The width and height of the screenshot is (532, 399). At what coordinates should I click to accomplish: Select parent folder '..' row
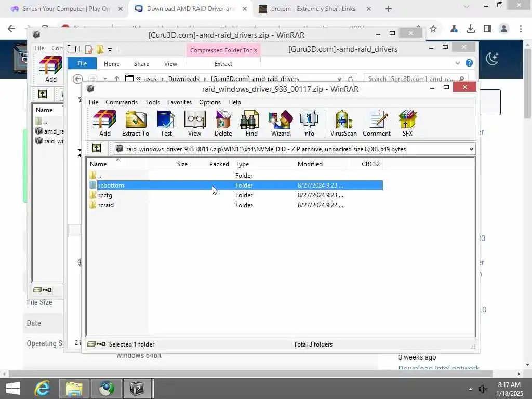tap(235, 176)
